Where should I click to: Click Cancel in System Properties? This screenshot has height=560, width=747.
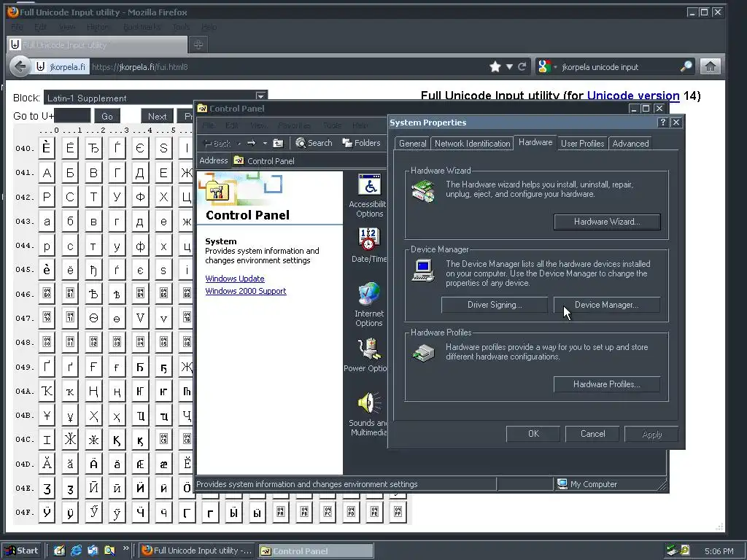592,434
